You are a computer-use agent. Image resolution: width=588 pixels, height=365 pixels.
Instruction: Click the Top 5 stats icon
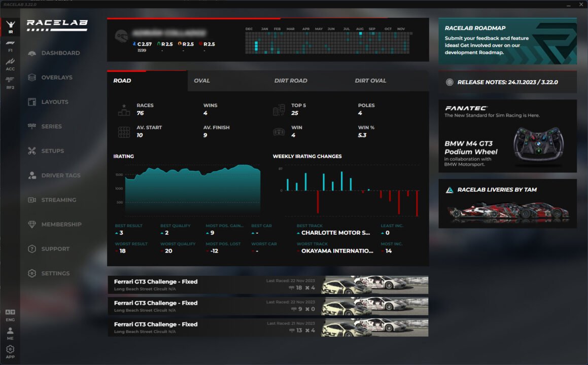(279, 110)
